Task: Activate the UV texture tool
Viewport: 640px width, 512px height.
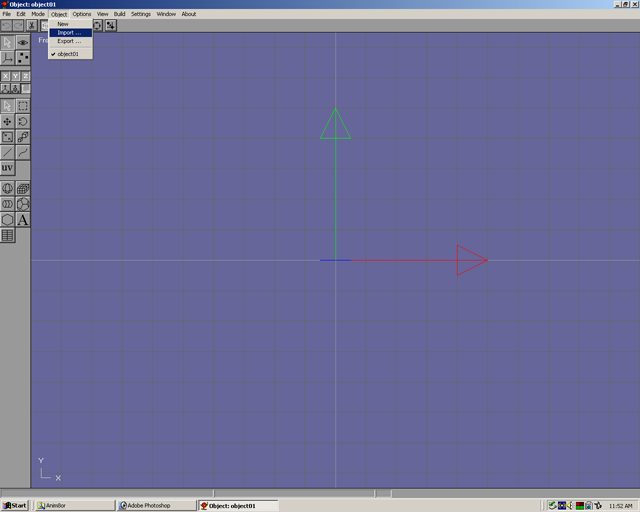Action: point(7,168)
